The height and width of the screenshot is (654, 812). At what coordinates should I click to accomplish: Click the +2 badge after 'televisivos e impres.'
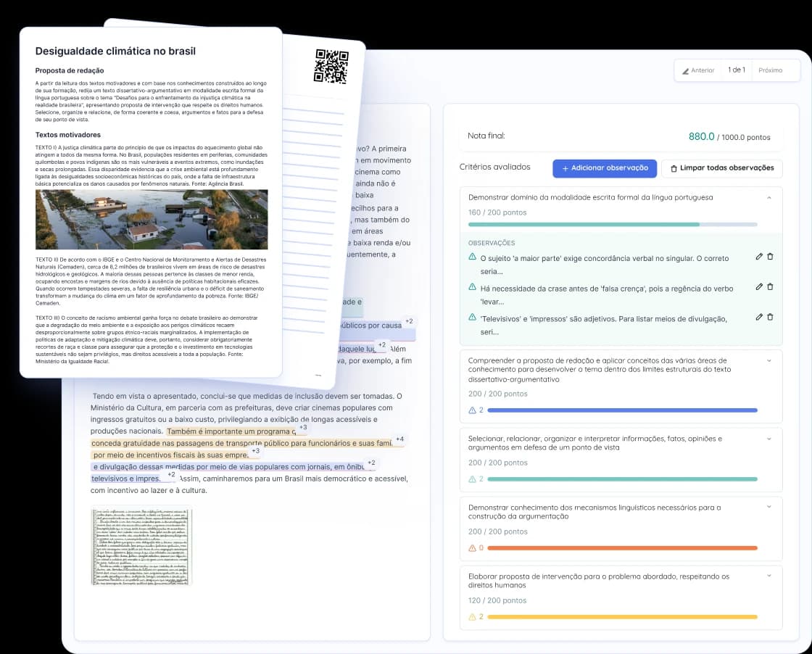(x=171, y=474)
